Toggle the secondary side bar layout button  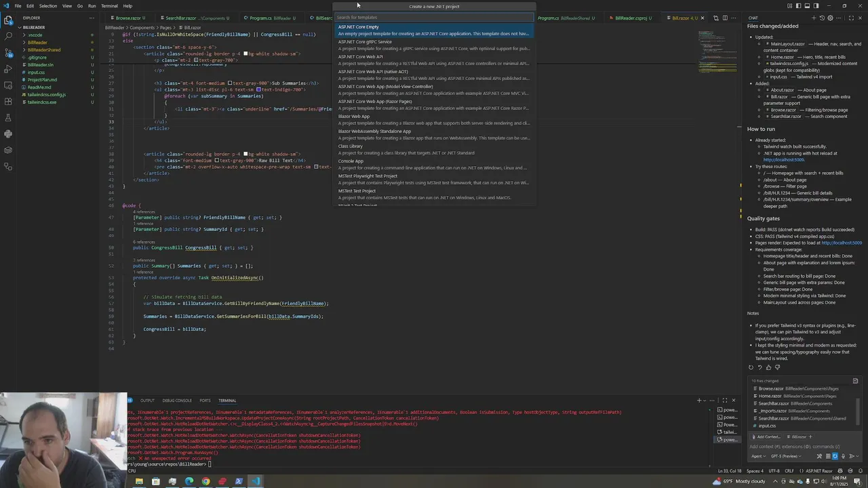(x=816, y=6)
